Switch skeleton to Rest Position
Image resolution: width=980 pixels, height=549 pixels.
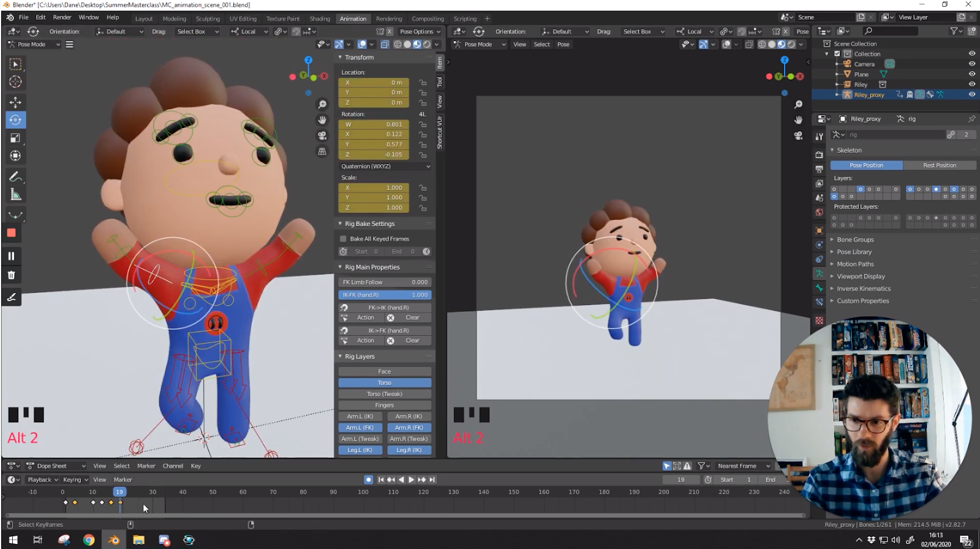940,165
